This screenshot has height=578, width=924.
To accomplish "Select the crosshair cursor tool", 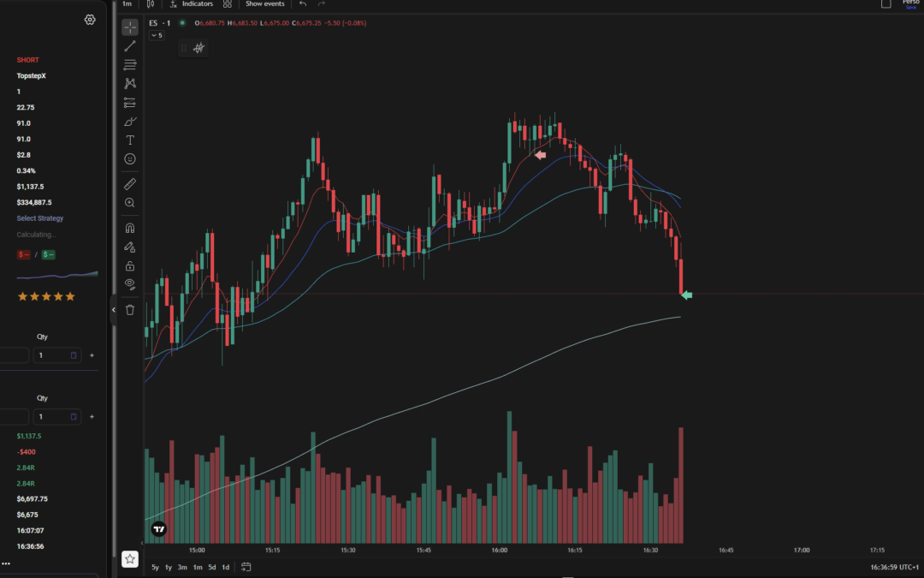I will pyautogui.click(x=129, y=27).
